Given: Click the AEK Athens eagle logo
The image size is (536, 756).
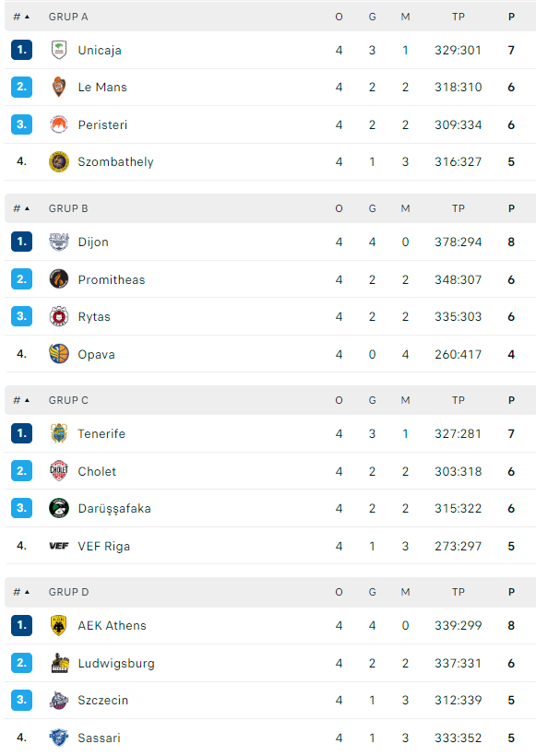Looking at the screenshot, I should point(59,625).
